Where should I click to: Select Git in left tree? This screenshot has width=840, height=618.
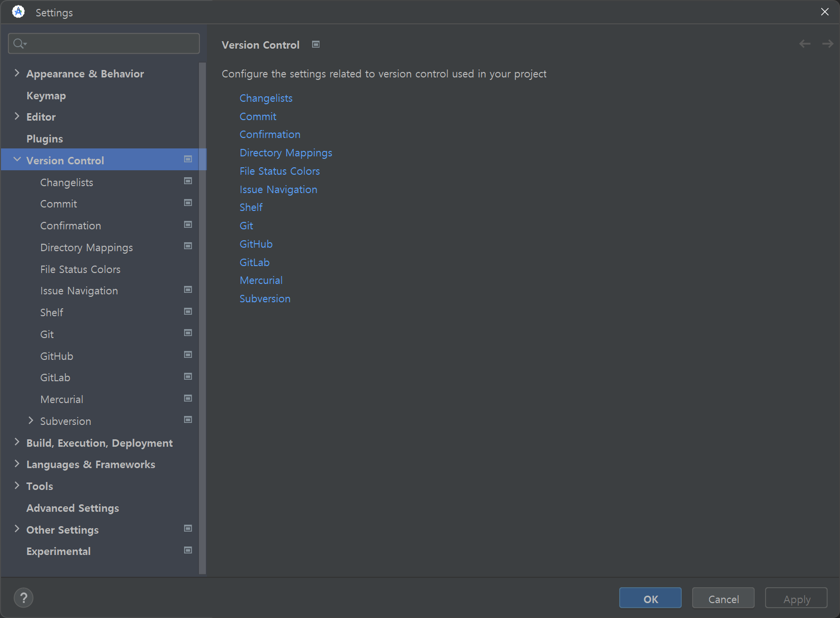(x=47, y=334)
